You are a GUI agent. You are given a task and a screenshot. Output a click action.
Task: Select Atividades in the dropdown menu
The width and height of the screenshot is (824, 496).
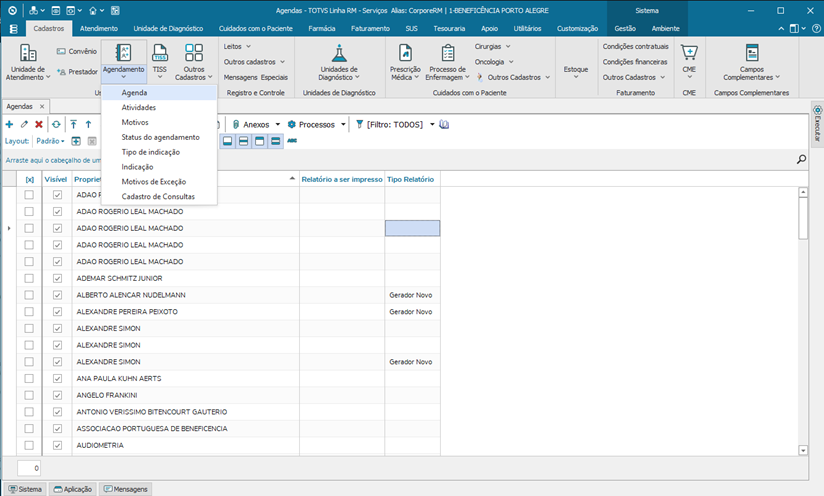pos(159,107)
